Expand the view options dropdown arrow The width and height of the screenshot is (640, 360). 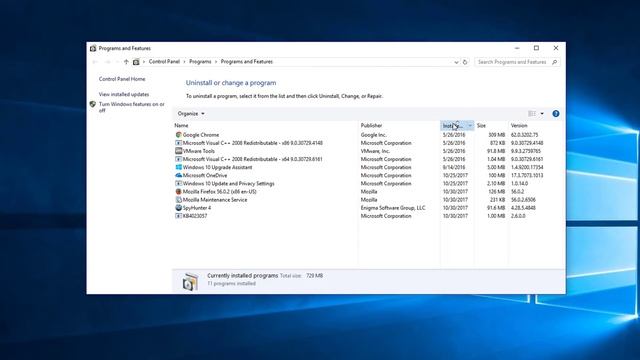pyautogui.click(x=542, y=113)
